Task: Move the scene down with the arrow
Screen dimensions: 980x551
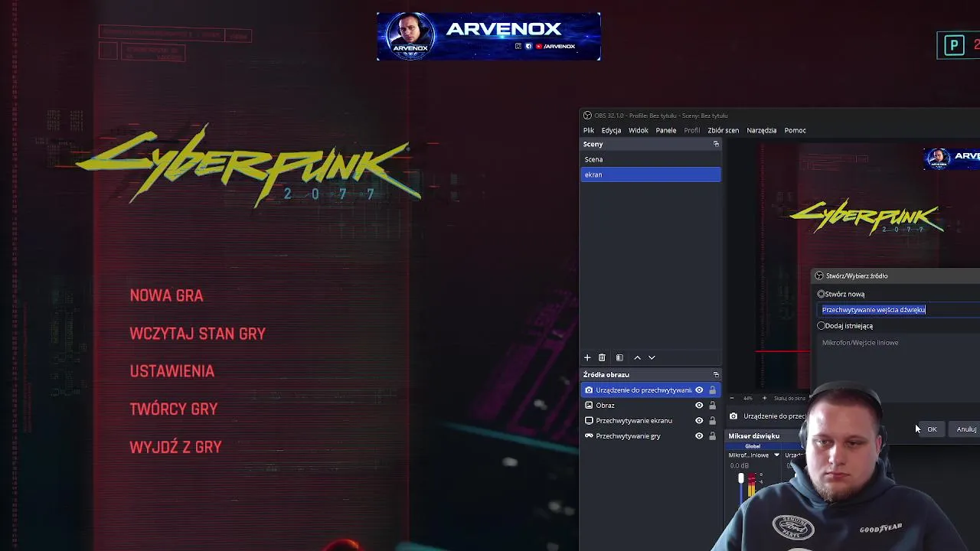Action: pos(652,357)
